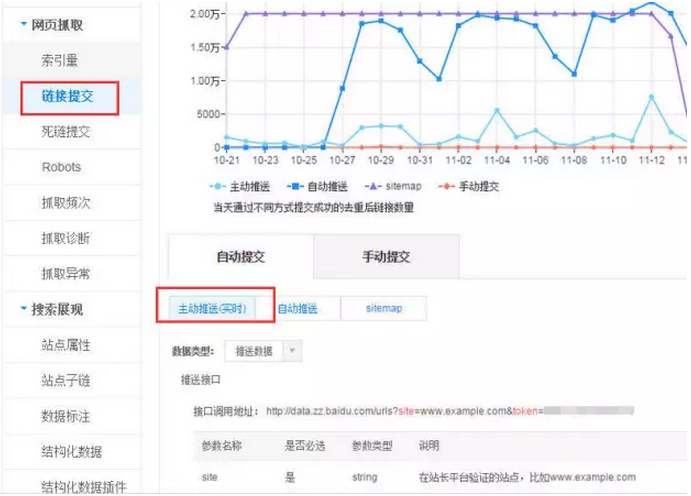Toggle 主动推送 legend series icon
The image size is (691, 496).
(x=218, y=186)
